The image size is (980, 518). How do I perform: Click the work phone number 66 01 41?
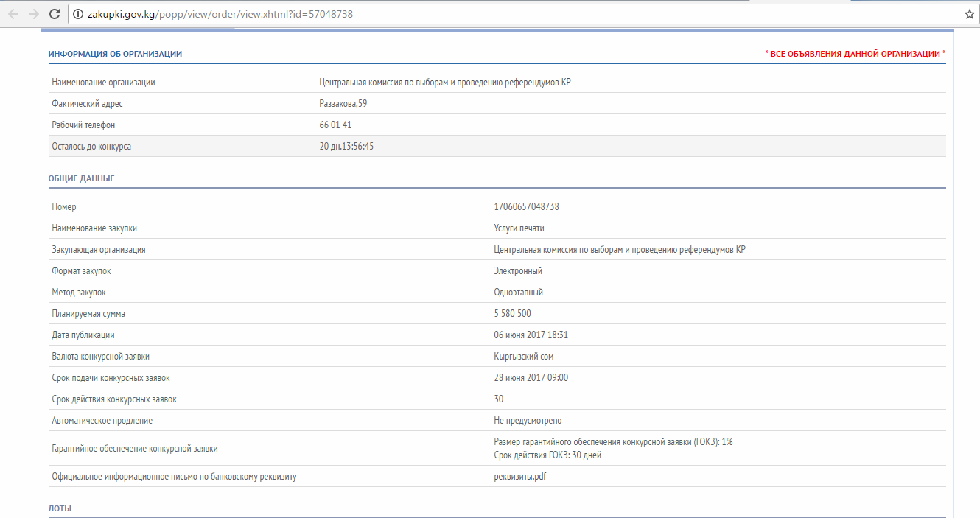[x=335, y=125]
